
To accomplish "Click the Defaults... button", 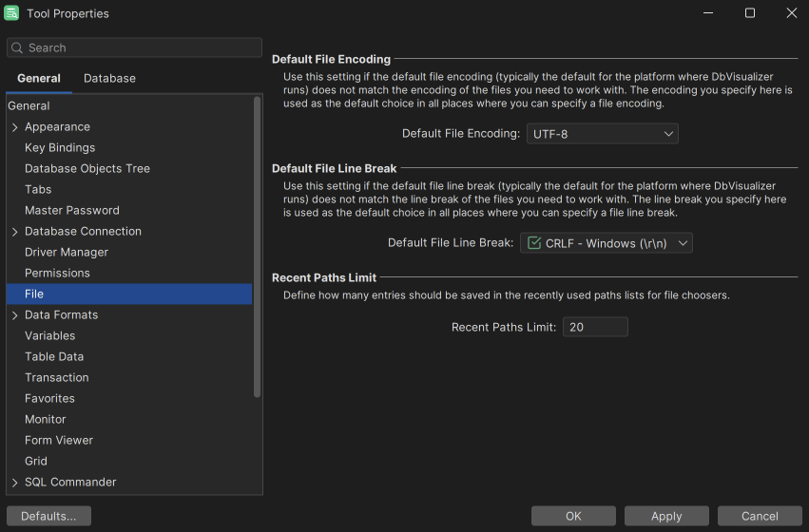I will coord(48,516).
